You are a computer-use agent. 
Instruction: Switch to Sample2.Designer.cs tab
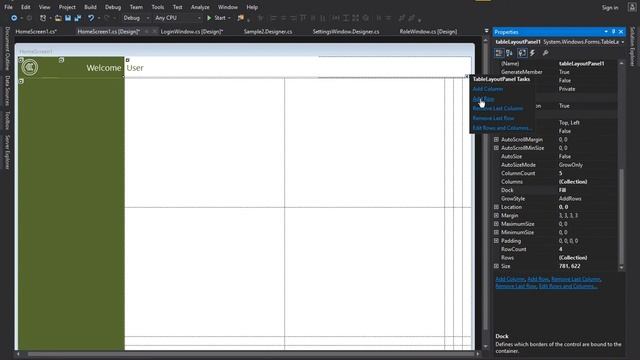click(x=268, y=31)
